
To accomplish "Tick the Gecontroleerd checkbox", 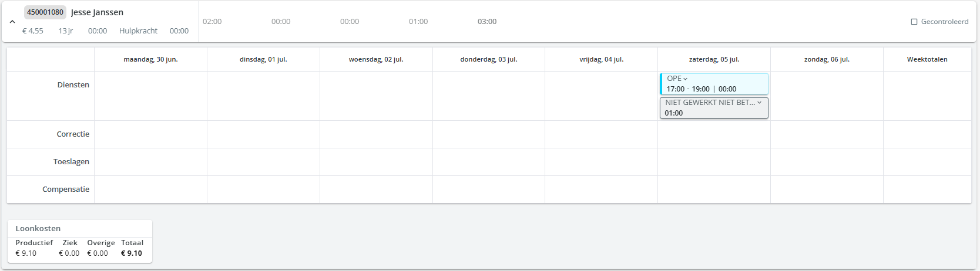I will pyautogui.click(x=914, y=22).
